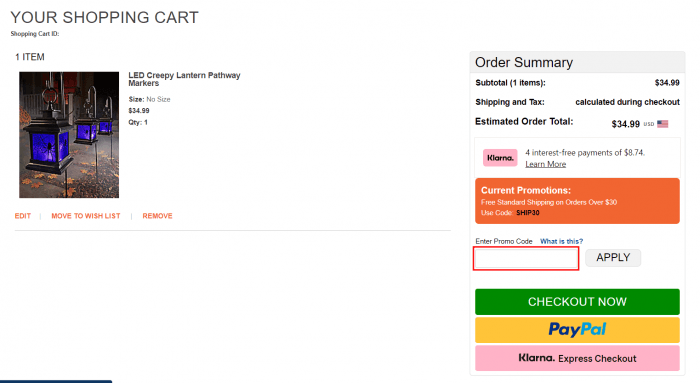The width and height of the screenshot is (700, 383).
Task: Proceed with Checkout Now button
Action: (577, 302)
